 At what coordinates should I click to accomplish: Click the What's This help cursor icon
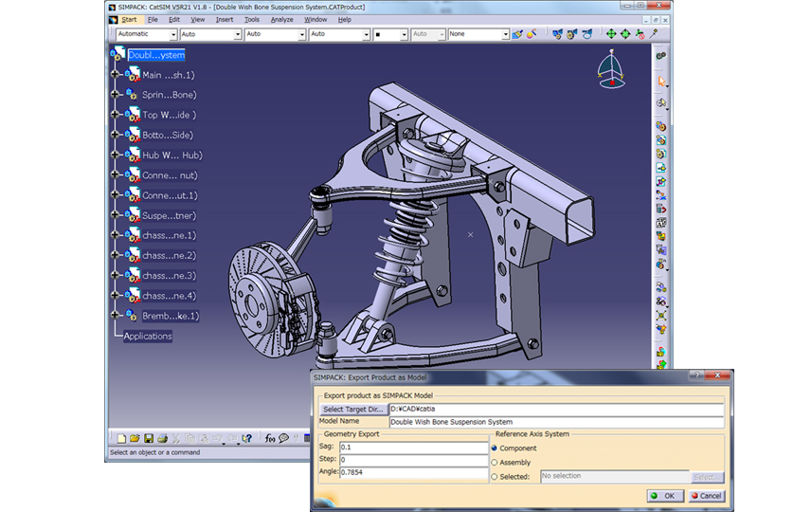tap(247, 438)
